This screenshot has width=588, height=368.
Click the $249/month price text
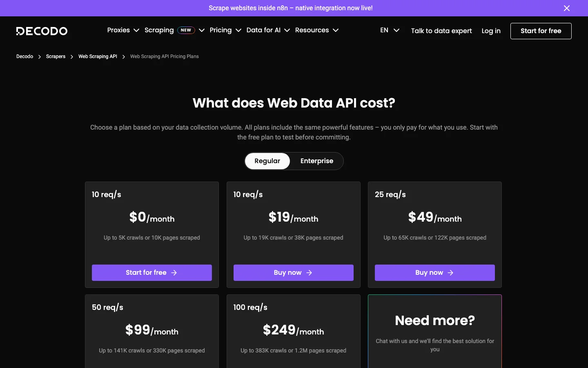(x=294, y=330)
